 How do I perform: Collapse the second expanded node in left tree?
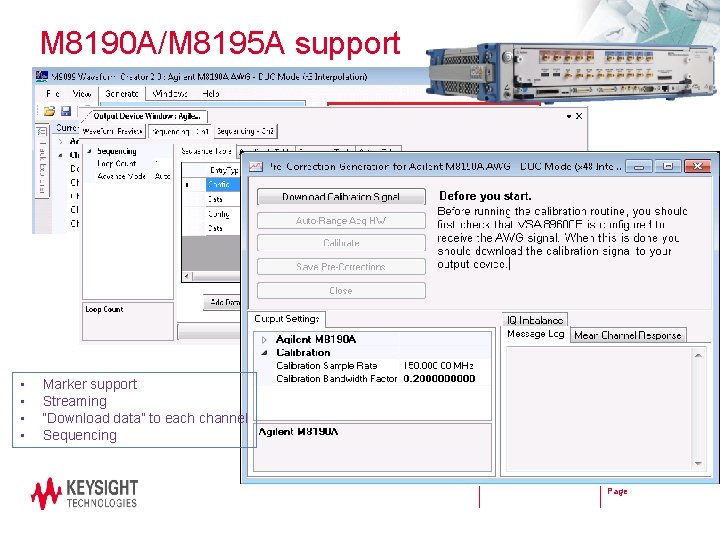click(61, 155)
